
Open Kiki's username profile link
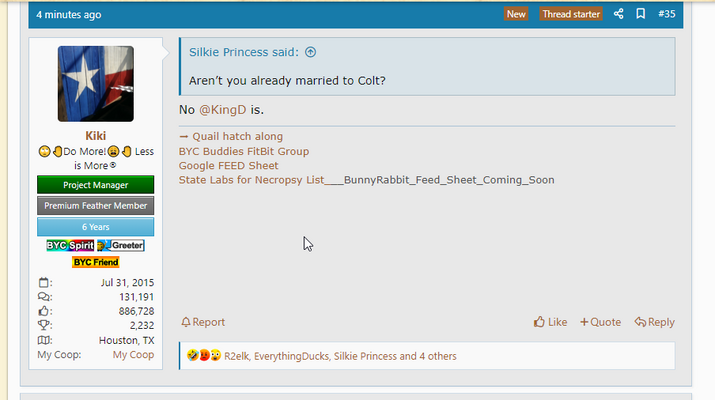click(96, 136)
